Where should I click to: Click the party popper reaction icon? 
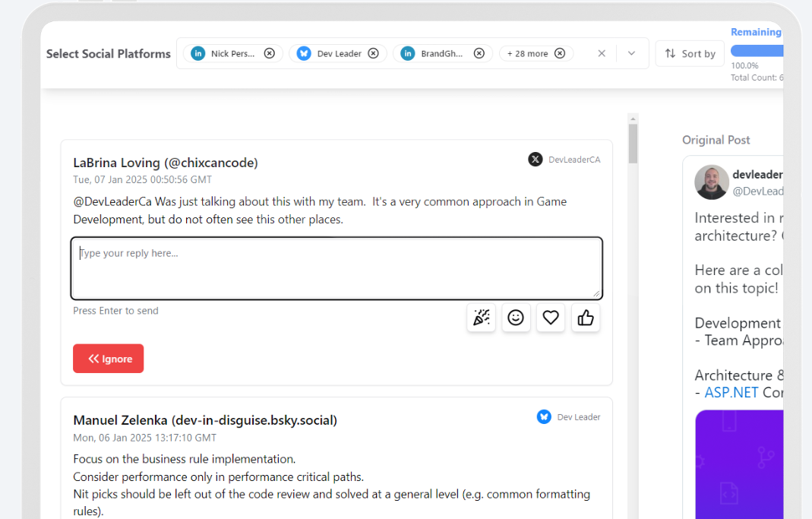click(x=481, y=318)
